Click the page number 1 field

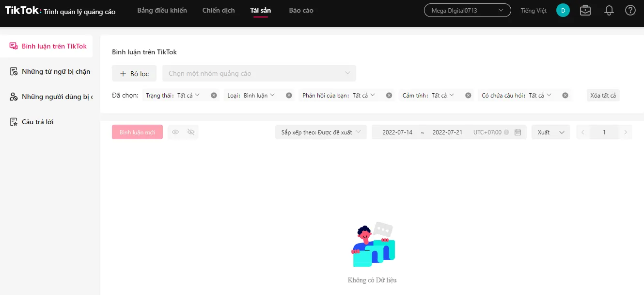(x=604, y=132)
